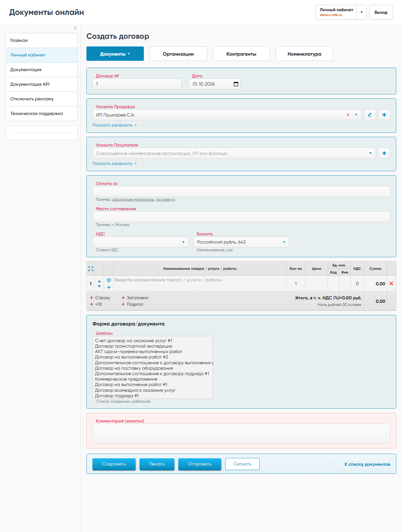Image resolution: width=402 pixels, height=532 pixels.
Task: Switch to the Контрагенты tab
Action: click(241, 54)
